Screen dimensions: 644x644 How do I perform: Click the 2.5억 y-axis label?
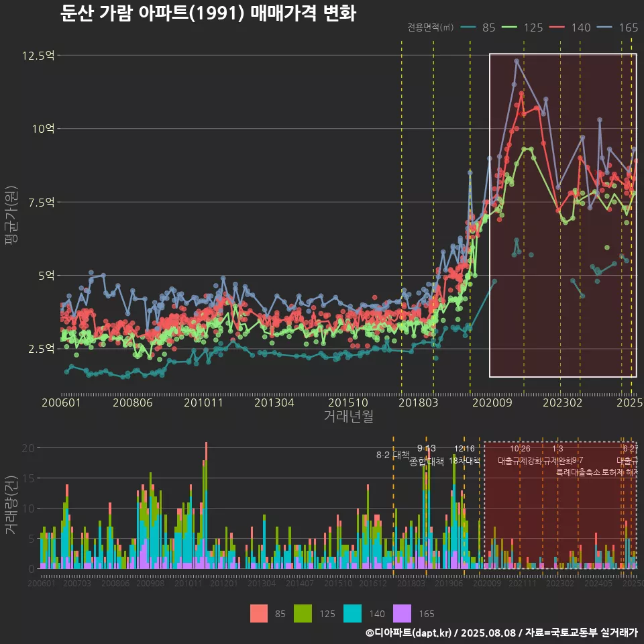click(x=41, y=349)
